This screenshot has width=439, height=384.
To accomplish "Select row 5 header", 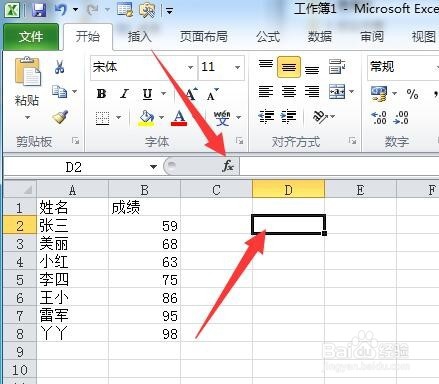I will (x=20, y=280).
